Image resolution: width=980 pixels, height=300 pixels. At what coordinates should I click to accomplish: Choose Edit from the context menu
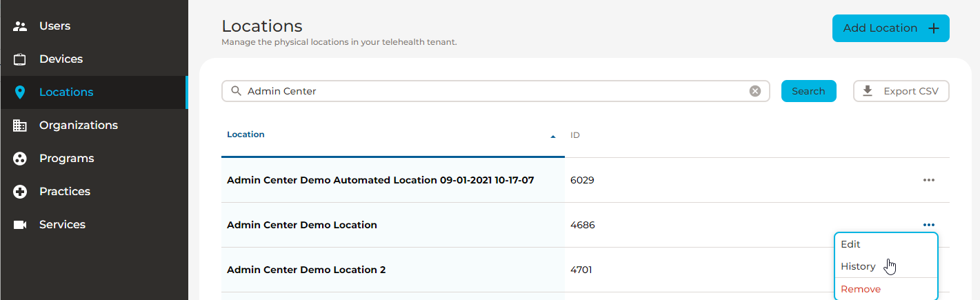click(886, 244)
